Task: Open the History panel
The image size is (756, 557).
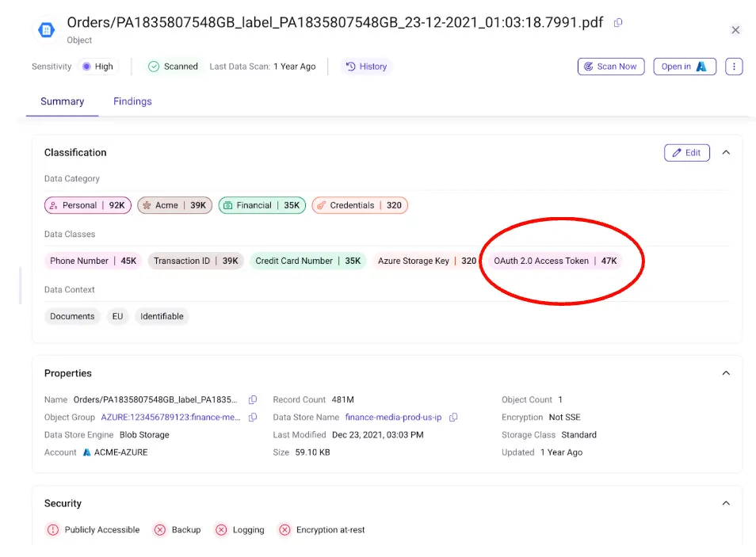Action: [366, 67]
